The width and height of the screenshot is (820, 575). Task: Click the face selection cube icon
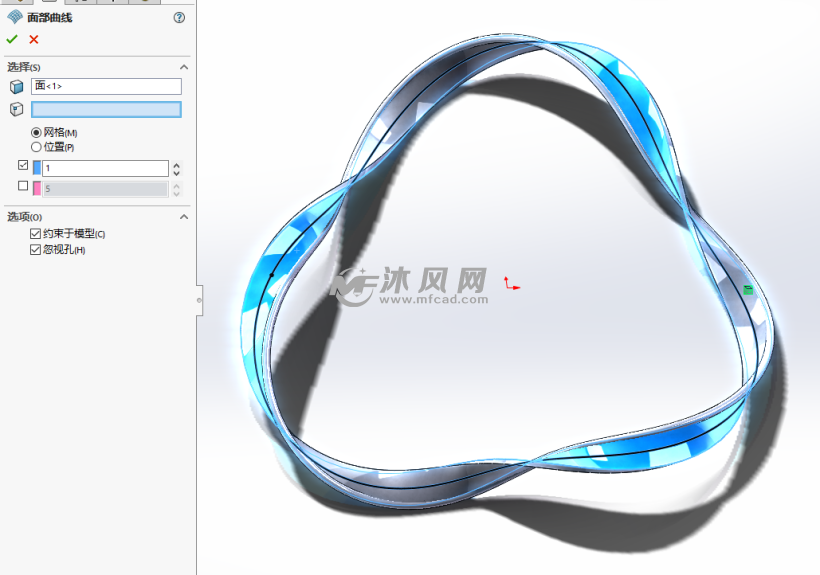pyautogui.click(x=17, y=87)
